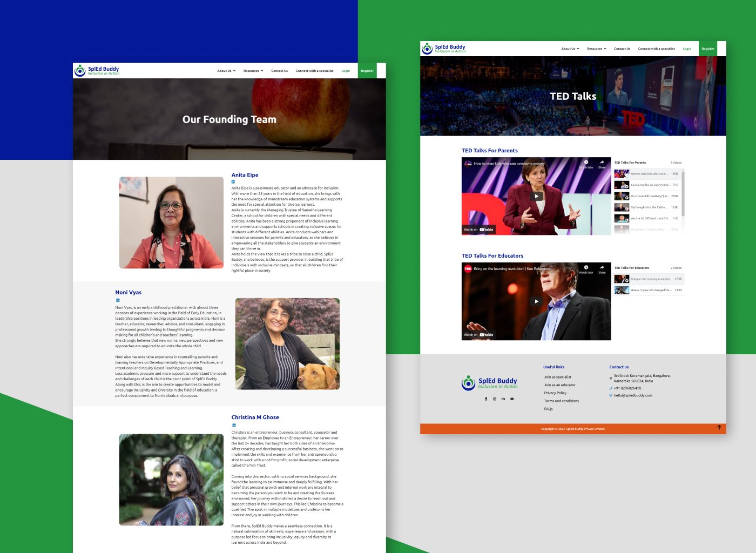Expand Resources dropdown on Founding Team page

(x=253, y=71)
